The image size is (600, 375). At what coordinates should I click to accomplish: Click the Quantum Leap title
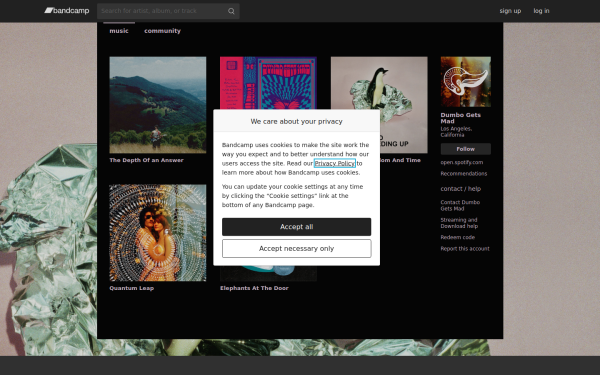click(132, 288)
